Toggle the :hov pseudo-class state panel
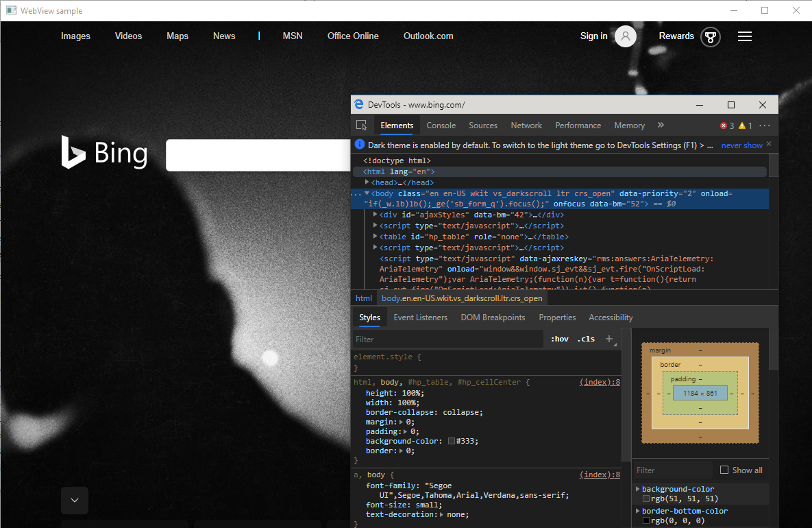The width and height of the screenshot is (812, 528). click(x=559, y=338)
